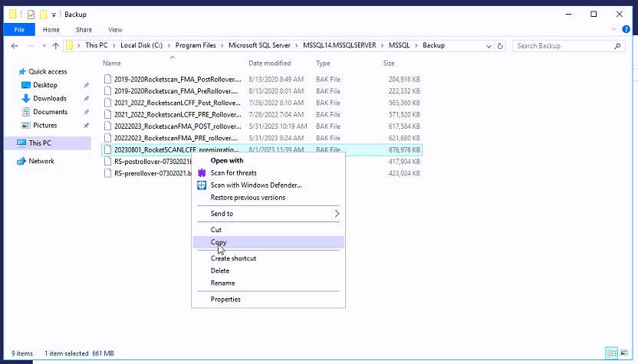Click the MSSQL breadcrumb segment
The height and width of the screenshot is (364, 638).
[400, 45]
